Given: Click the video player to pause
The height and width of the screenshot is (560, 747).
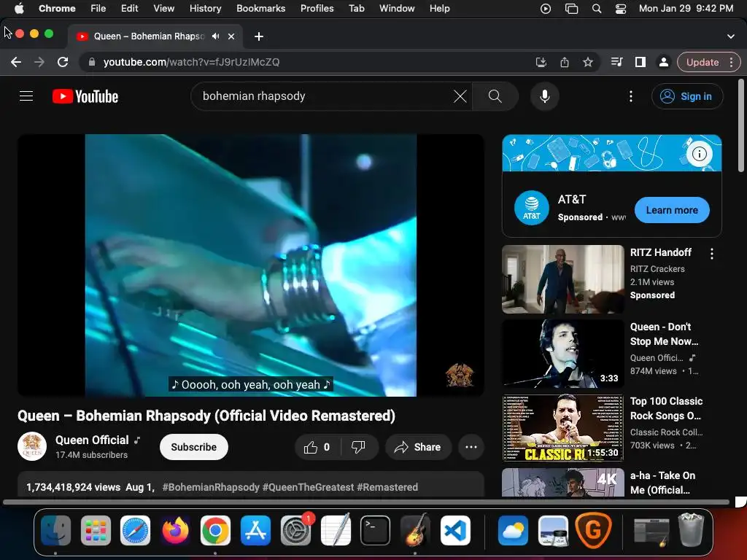Looking at the screenshot, I should click(251, 265).
